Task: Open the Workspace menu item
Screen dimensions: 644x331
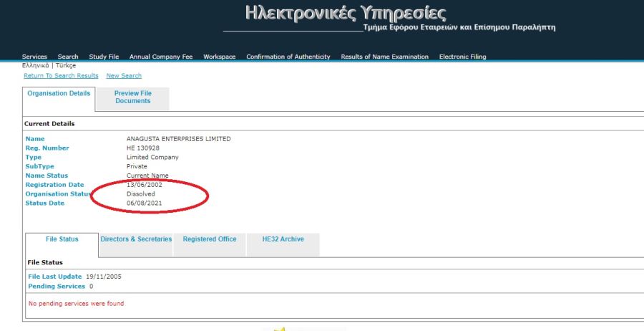Action: [220, 57]
